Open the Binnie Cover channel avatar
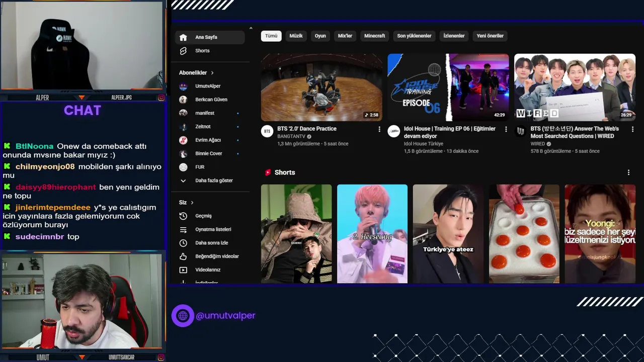The image size is (644, 362). [x=183, y=153]
